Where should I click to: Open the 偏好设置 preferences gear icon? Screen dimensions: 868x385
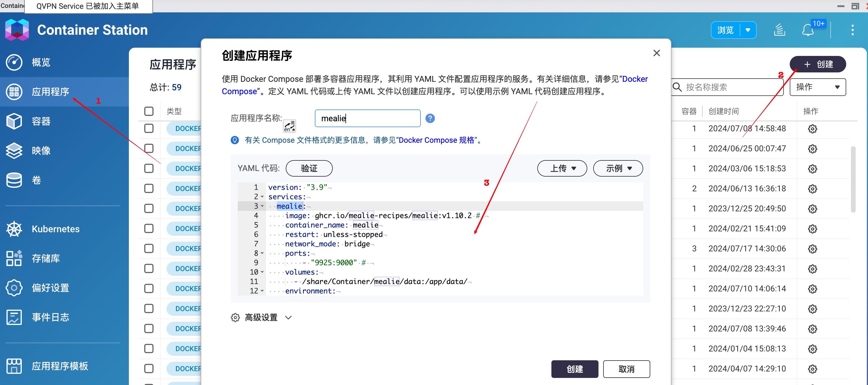pos(14,288)
